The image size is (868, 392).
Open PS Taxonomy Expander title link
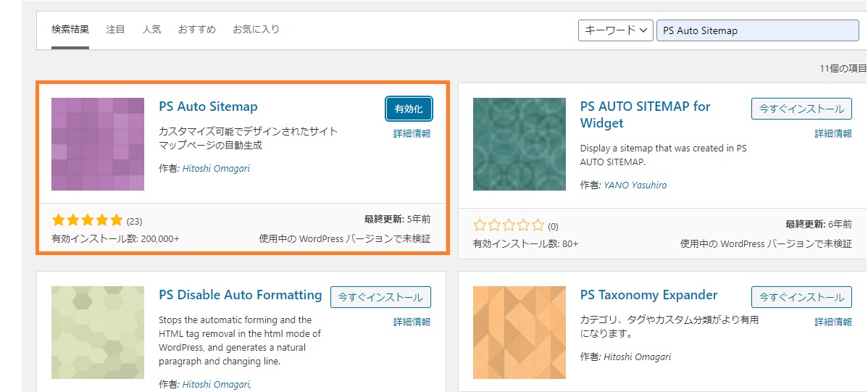[x=648, y=295]
